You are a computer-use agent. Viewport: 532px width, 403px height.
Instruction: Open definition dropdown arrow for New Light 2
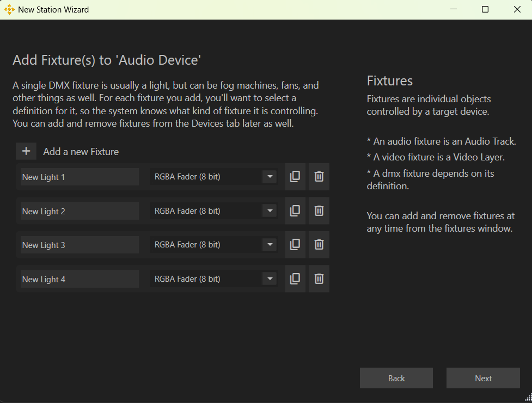tap(270, 211)
